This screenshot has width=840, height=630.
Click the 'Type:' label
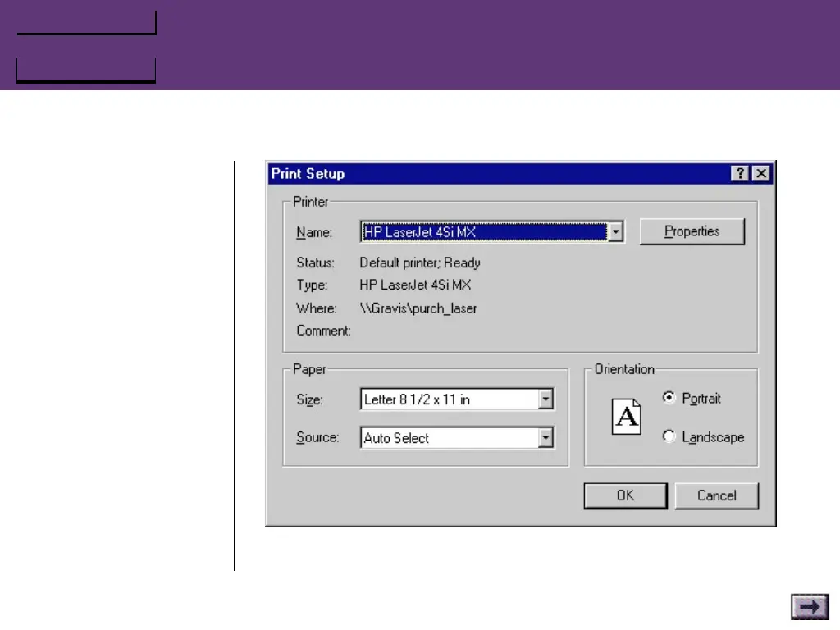click(x=313, y=285)
